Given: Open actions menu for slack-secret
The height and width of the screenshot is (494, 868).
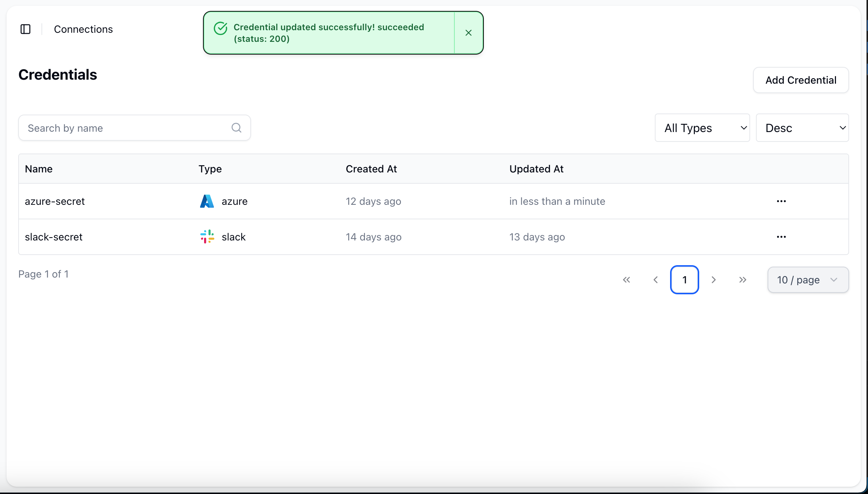Looking at the screenshot, I should click(x=781, y=237).
